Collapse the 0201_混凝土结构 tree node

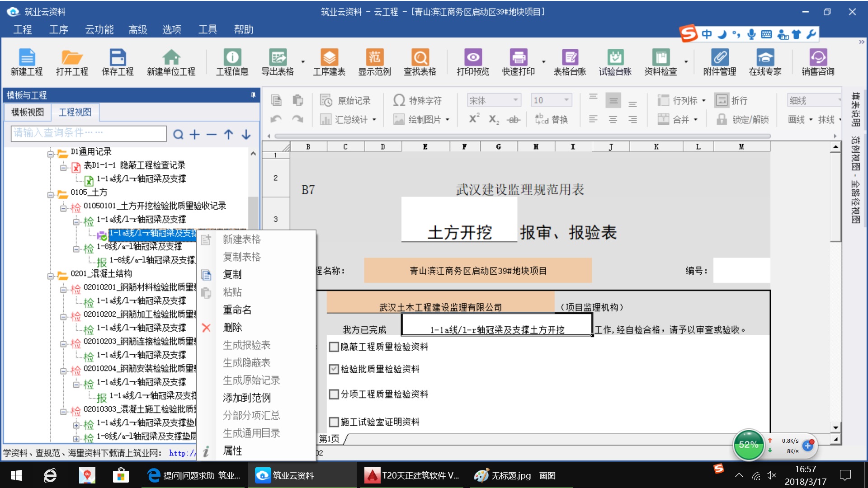coord(51,276)
